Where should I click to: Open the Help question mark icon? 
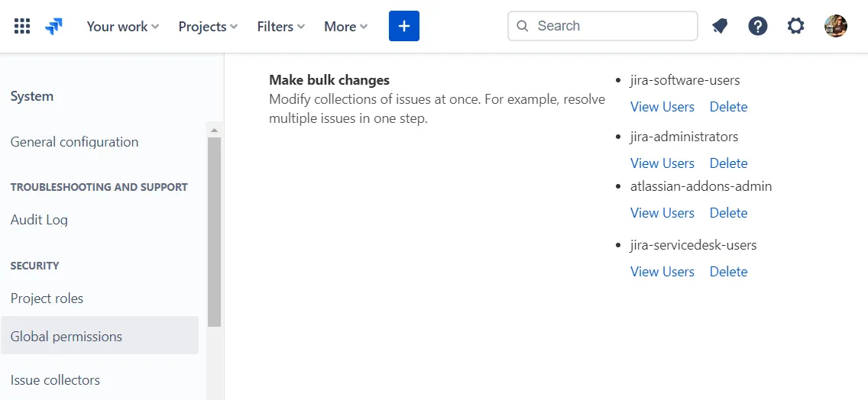(x=758, y=26)
